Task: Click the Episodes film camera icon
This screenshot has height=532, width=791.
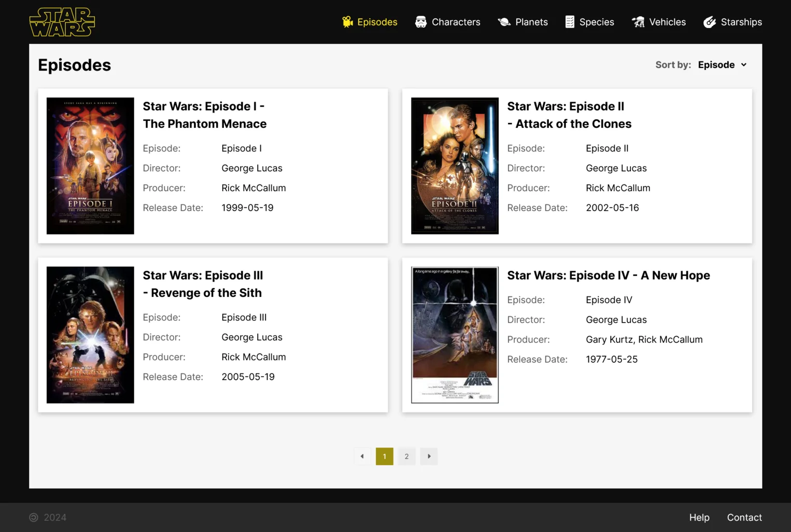Action: point(347,22)
